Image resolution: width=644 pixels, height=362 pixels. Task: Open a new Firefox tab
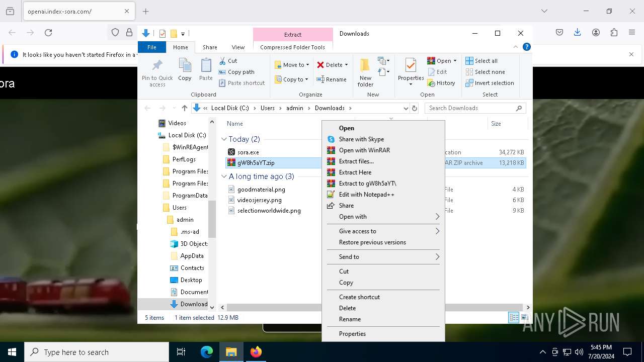pos(146,11)
